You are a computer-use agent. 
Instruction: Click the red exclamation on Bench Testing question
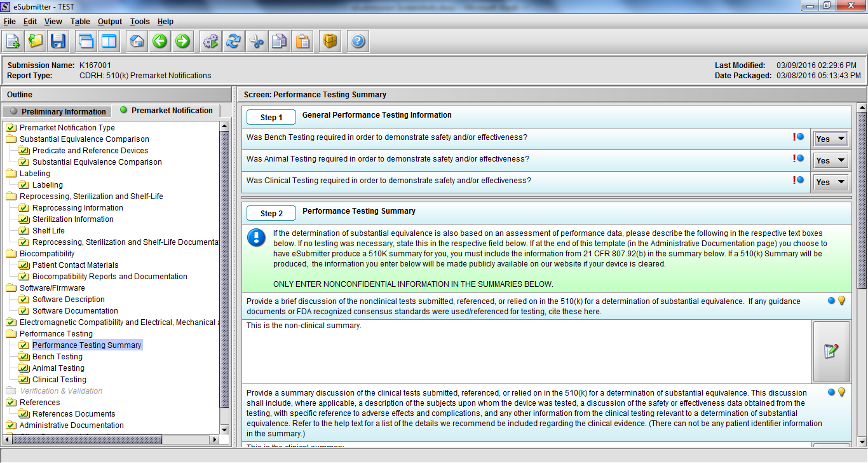tap(794, 137)
